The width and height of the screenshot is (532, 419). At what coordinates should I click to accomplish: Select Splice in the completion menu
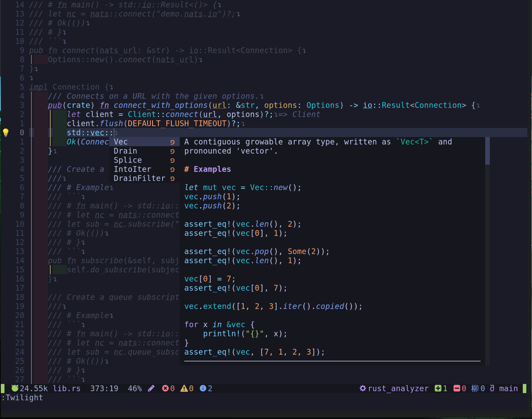point(144,160)
